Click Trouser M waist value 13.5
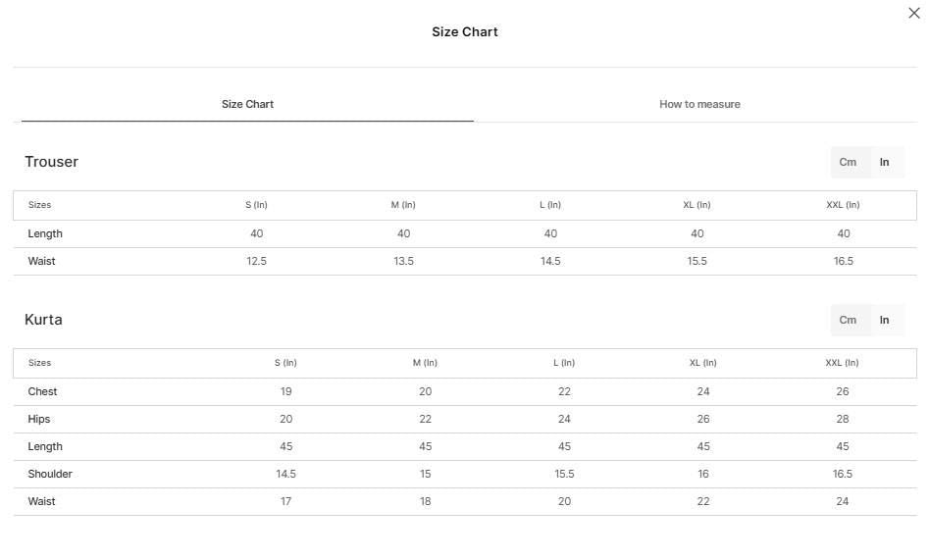 403,261
